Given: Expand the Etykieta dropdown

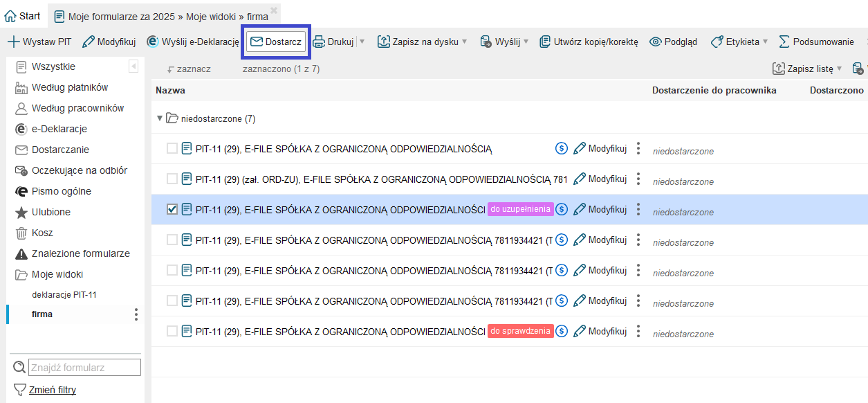Looking at the screenshot, I should (764, 42).
